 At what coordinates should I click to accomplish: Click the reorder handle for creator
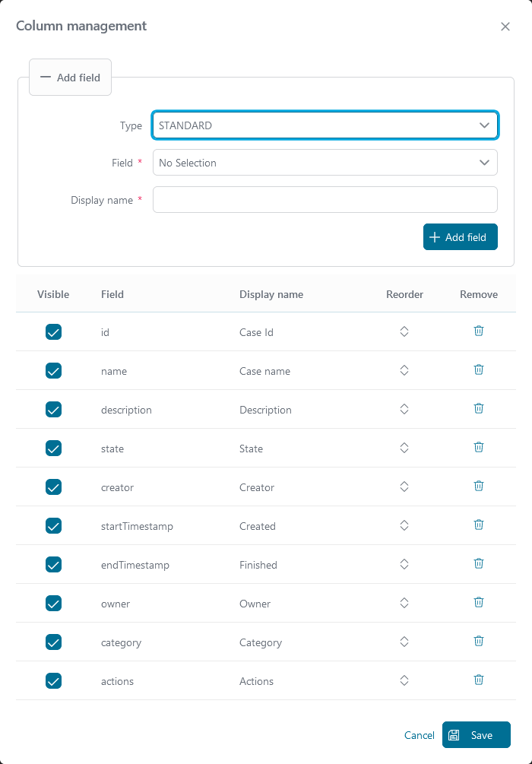404,487
